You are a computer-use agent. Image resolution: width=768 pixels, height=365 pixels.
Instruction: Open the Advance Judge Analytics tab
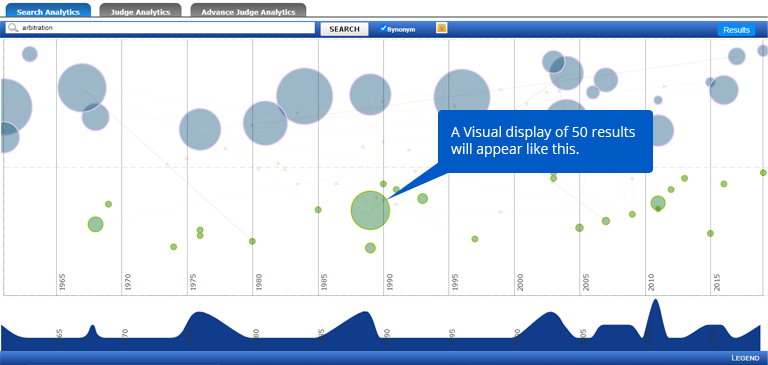tap(248, 11)
